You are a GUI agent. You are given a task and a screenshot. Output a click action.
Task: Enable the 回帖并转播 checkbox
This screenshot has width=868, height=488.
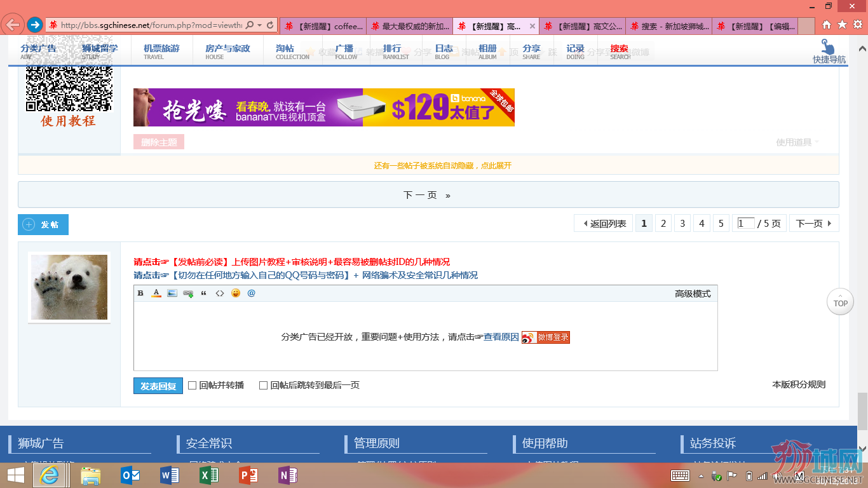point(192,385)
